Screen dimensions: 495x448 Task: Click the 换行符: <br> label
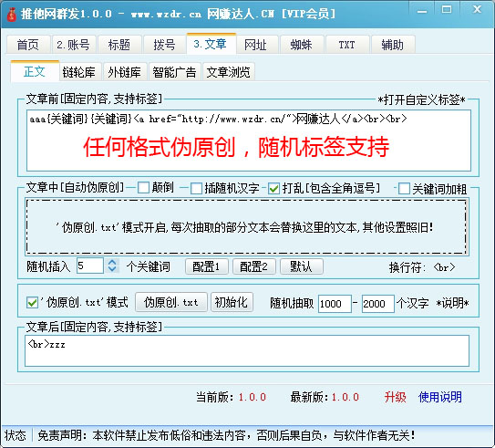click(422, 267)
